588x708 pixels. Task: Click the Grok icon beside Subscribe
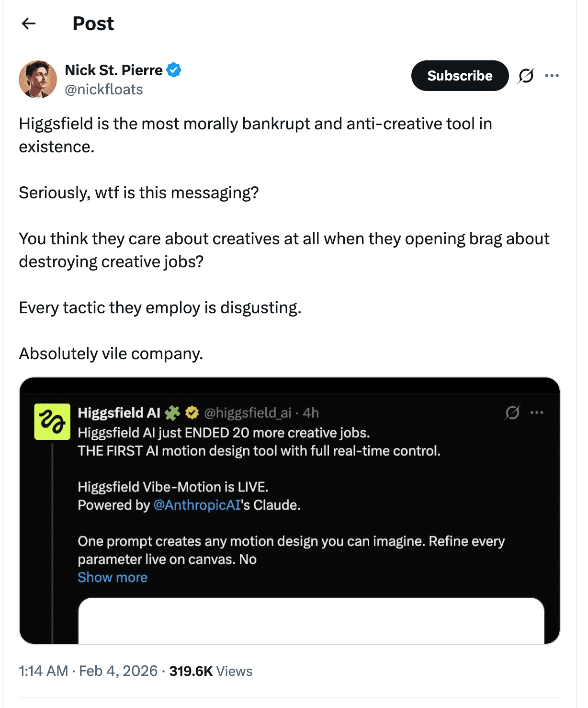526,76
